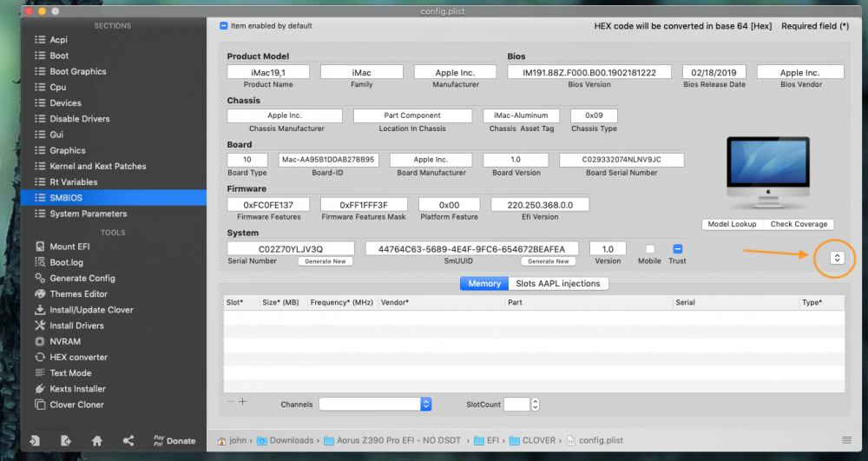This screenshot has height=461, width=868.
Task: Click the Check Coverage button
Action: [799, 224]
